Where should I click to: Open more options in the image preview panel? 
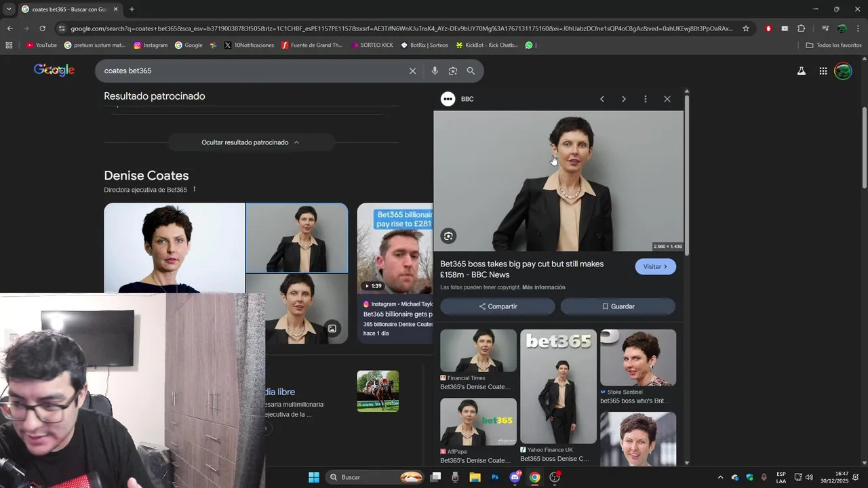(645, 99)
